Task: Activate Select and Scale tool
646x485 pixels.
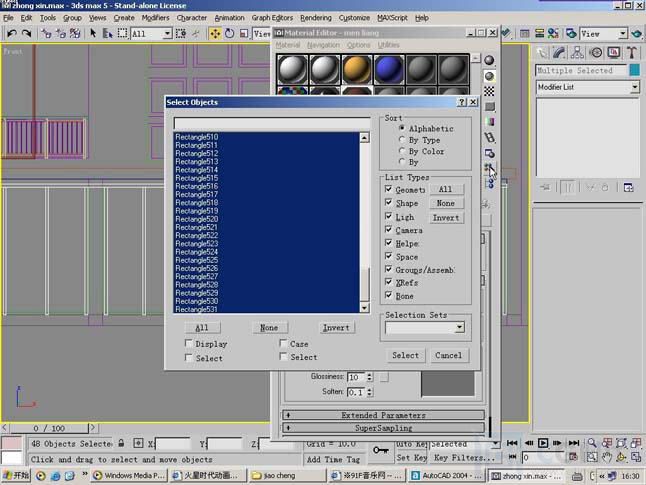Action: tap(243, 33)
